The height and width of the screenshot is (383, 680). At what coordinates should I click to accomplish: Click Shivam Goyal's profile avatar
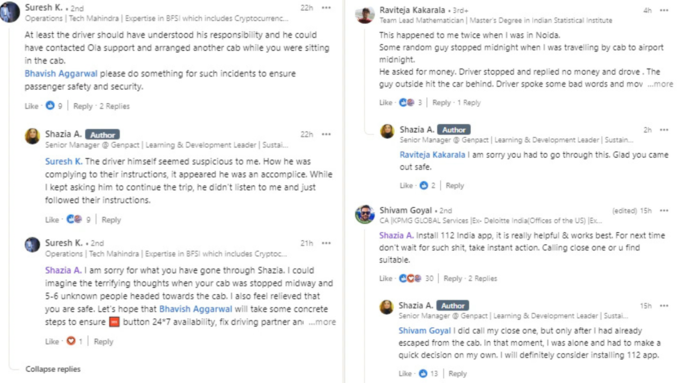click(x=365, y=214)
